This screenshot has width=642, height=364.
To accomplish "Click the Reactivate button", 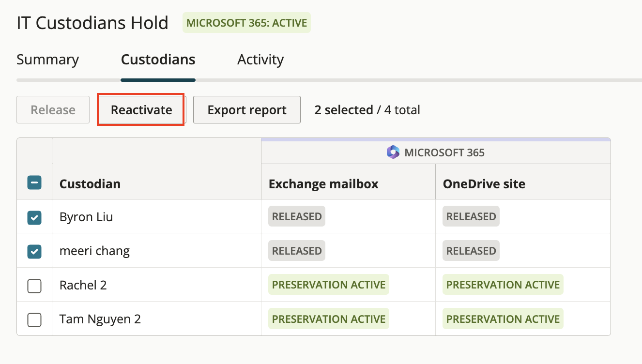I will pos(141,110).
